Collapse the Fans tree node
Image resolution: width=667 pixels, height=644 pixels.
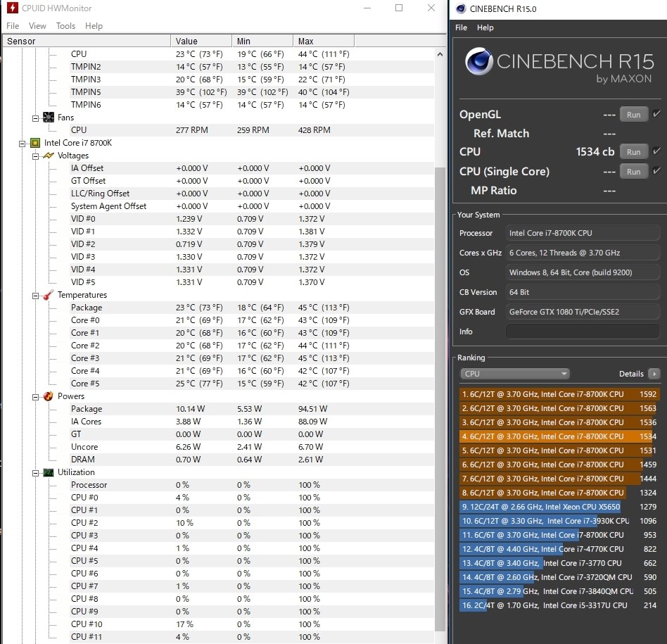tap(35, 118)
